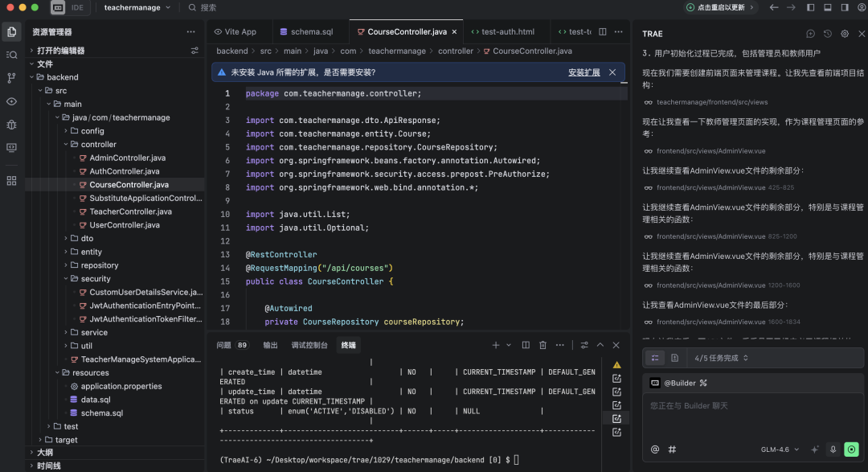Toggle task list view icon in TRAE
868x472 pixels.
[655, 358]
